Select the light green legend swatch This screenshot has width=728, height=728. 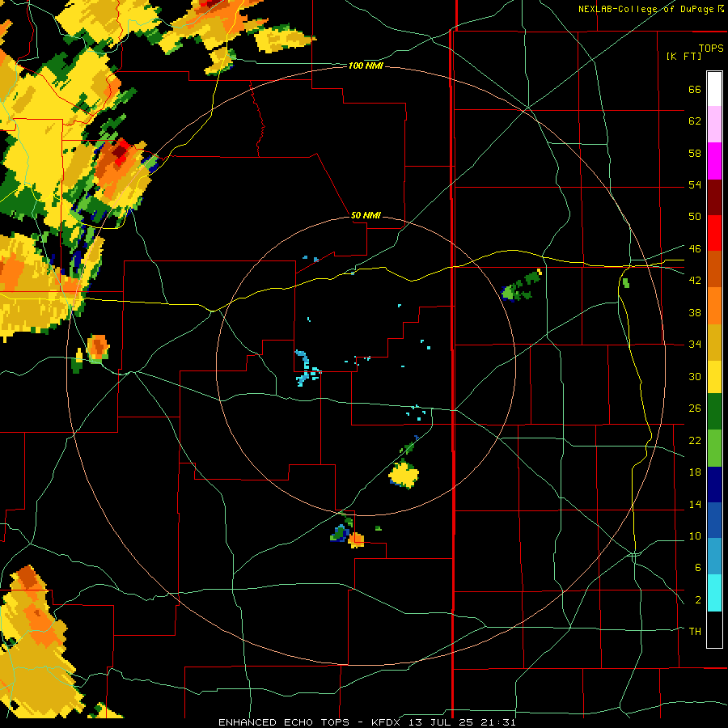coord(714,448)
